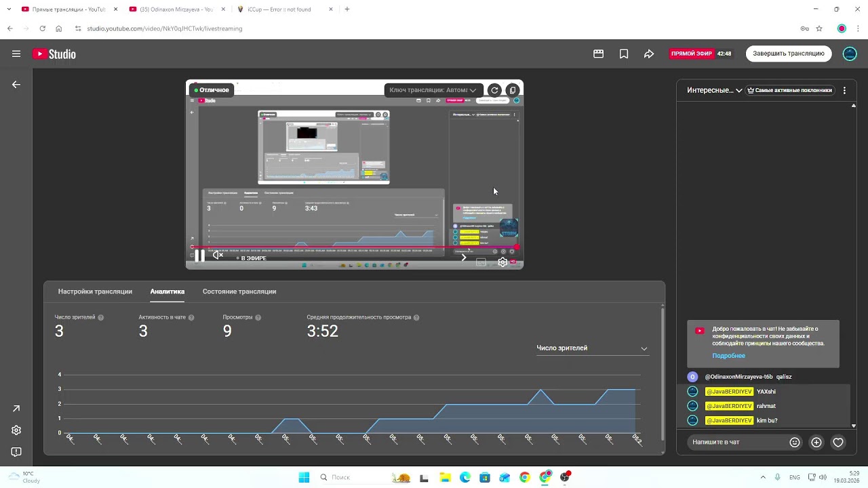This screenshot has width=868, height=488.
Task: Click the plus icon in chat input
Action: click(816, 442)
